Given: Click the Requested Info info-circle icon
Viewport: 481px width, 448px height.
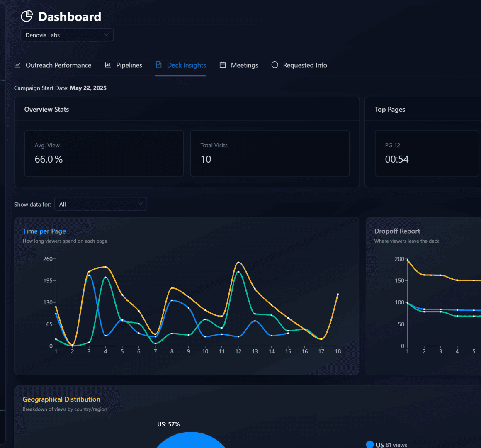Looking at the screenshot, I should pyautogui.click(x=275, y=65).
